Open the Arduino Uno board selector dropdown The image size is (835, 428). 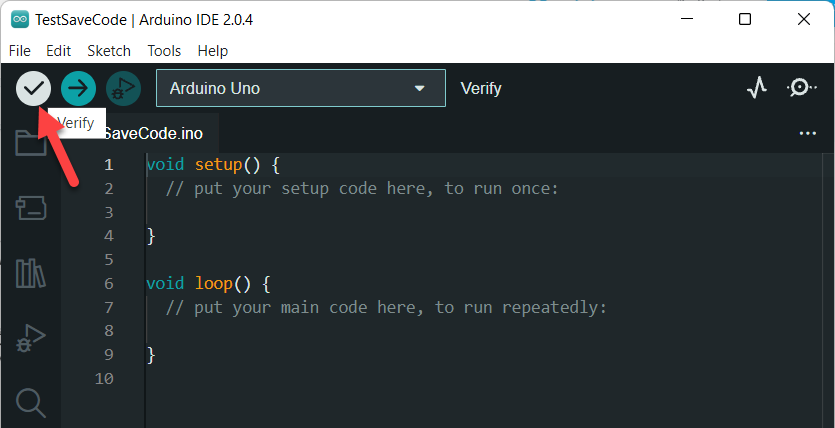pos(301,88)
